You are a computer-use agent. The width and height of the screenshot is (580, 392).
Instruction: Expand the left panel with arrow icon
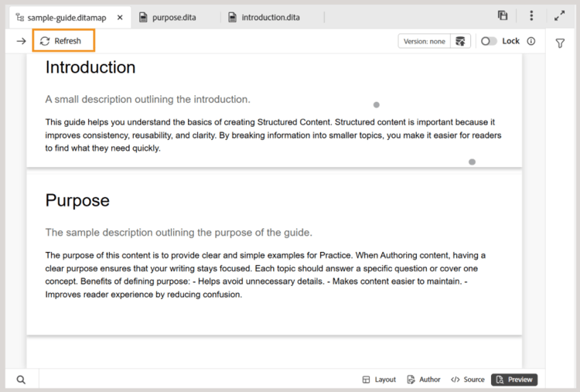click(x=21, y=41)
